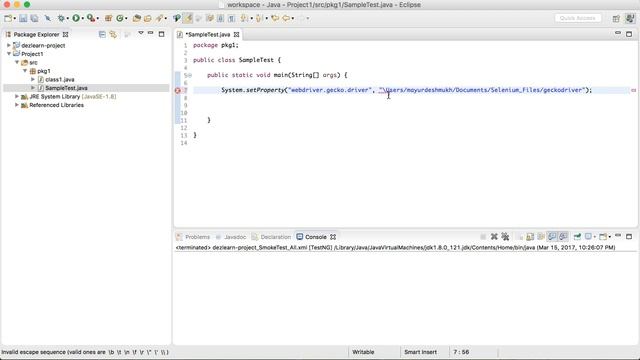This screenshot has width=640, height=360.
Task: Toggle Show Console When Standard Error Changes
Action: tap(563, 237)
